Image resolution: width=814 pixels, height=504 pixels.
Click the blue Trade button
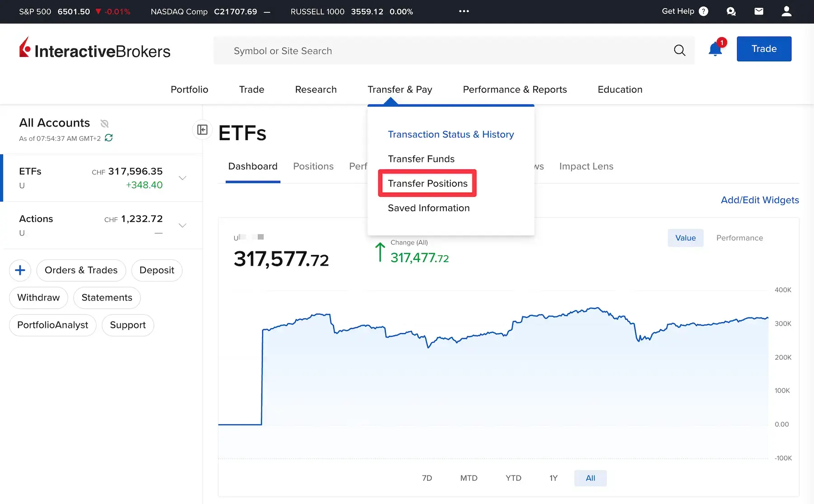coord(764,49)
